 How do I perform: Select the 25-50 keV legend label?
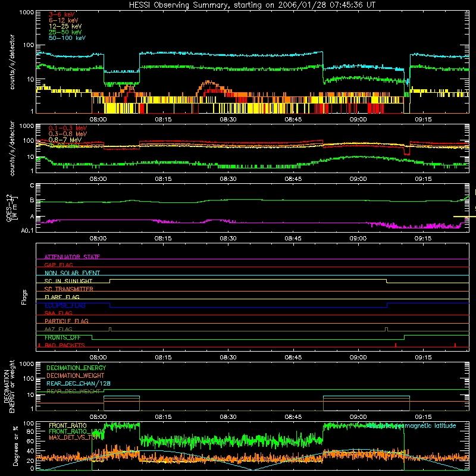[65, 32]
